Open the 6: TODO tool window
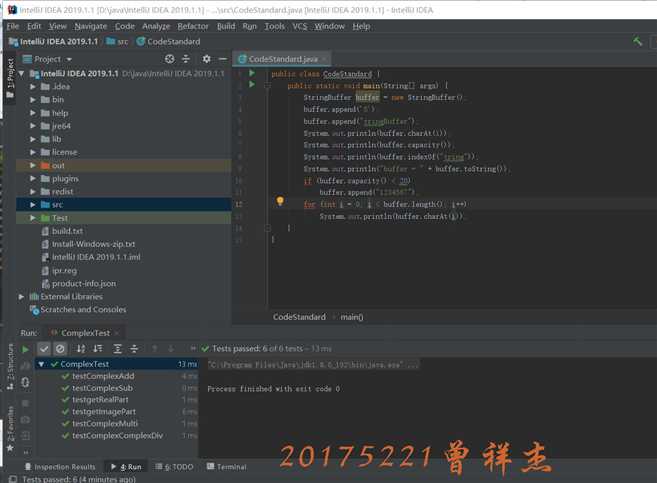 174,467
